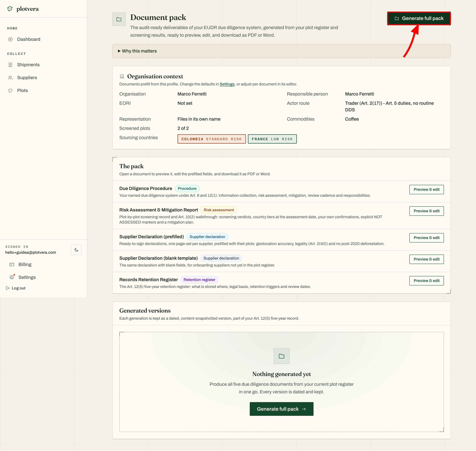The width and height of the screenshot is (476, 451).
Task: Click the signed-in email hello+guidea@plotvera.com
Action: pos(31,252)
